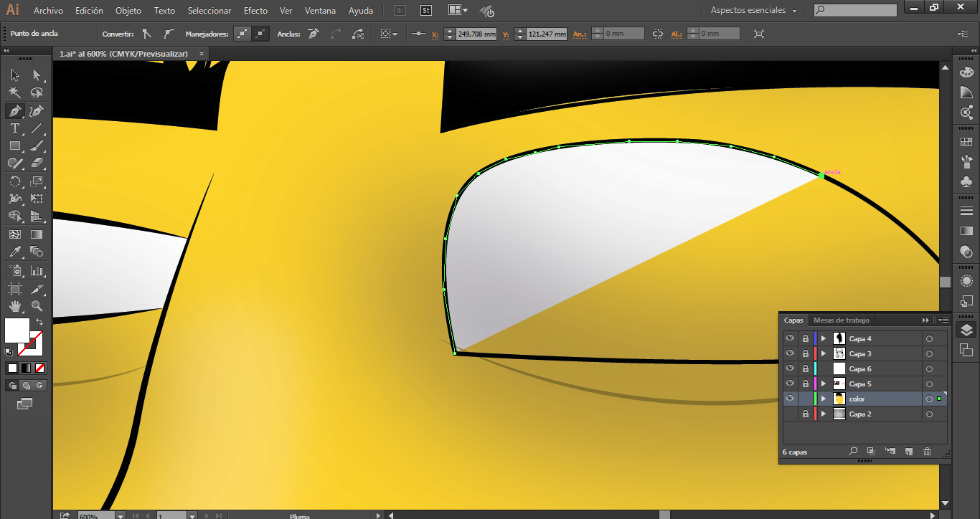Open the Aspectos esenciales workspace dropdown
The height and width of the screenshot is (519, 980).
pos(753,11)
